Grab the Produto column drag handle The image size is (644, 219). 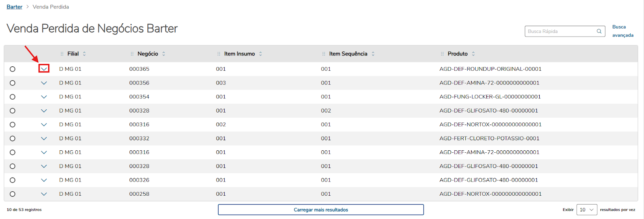442,54
